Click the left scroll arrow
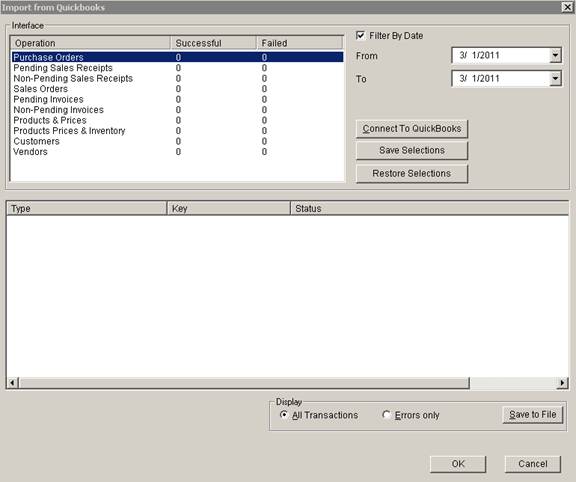 pos(12,383)
